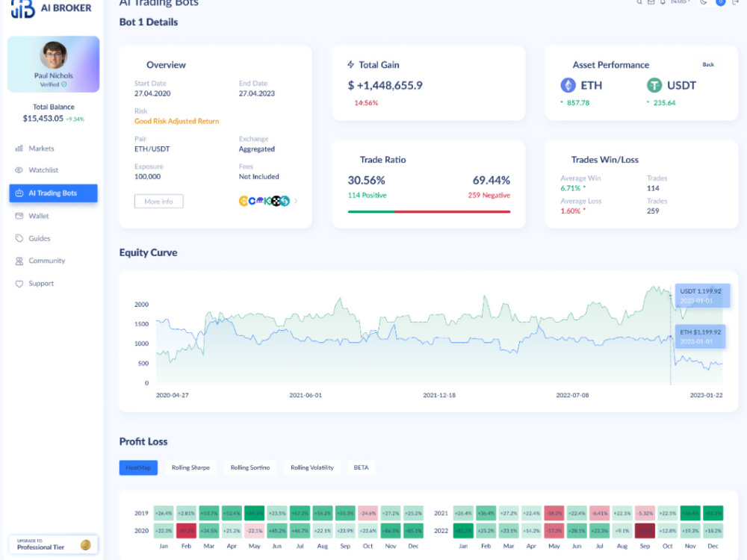
Task: Open the Community page
Action: pyautogui.click(x=46, y=261)
